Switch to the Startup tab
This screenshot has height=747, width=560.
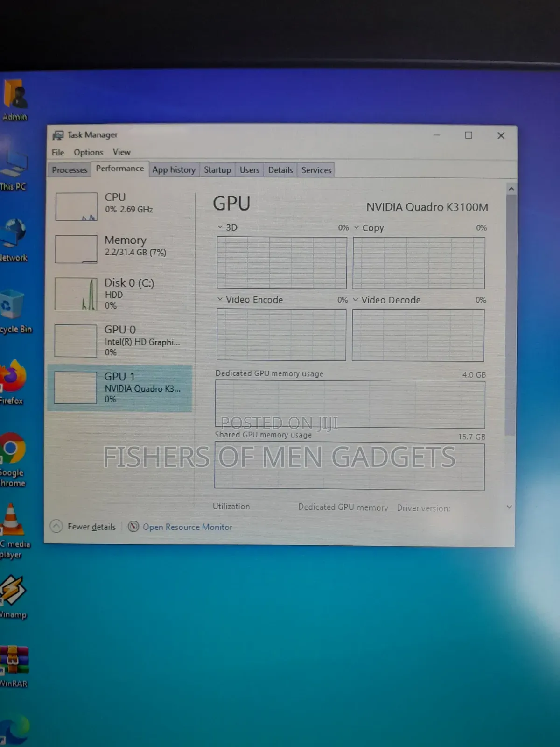point(217,170)
